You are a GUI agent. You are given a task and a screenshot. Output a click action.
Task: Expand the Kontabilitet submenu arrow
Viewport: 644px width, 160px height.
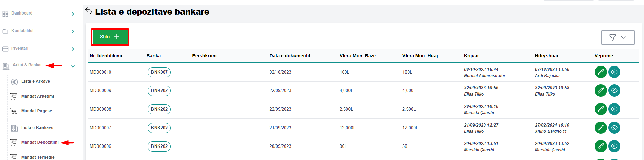point(73,31)
